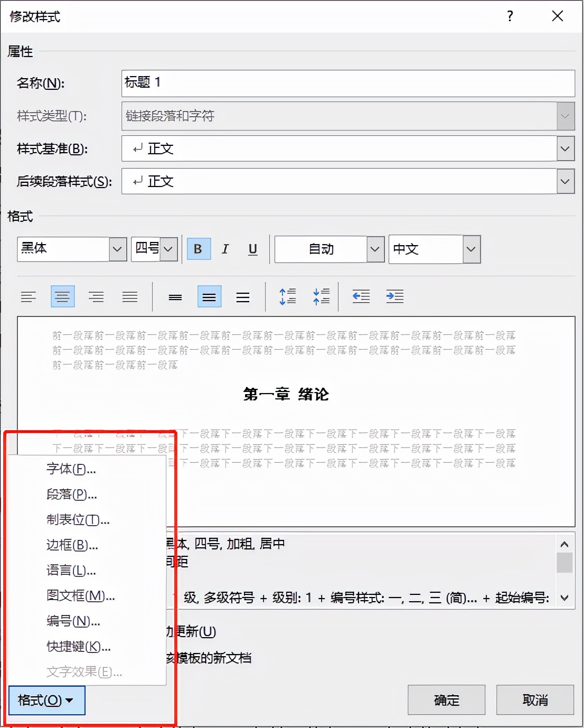
Task: Toggle the Underline formatting button
Action: coord(253,249)
